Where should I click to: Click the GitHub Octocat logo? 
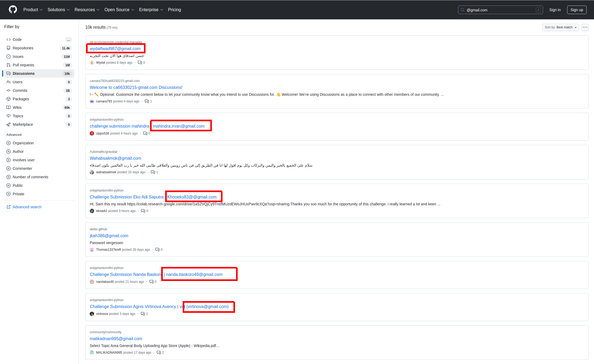13,10
